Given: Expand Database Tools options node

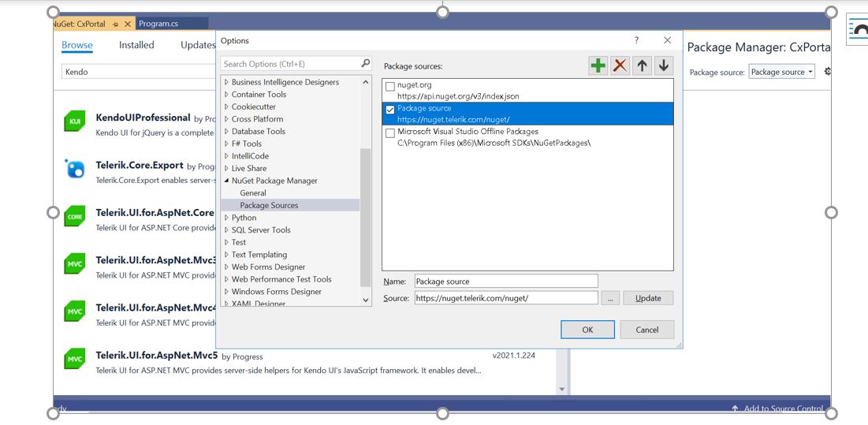Looking at the screenshot, I should 226,131.
